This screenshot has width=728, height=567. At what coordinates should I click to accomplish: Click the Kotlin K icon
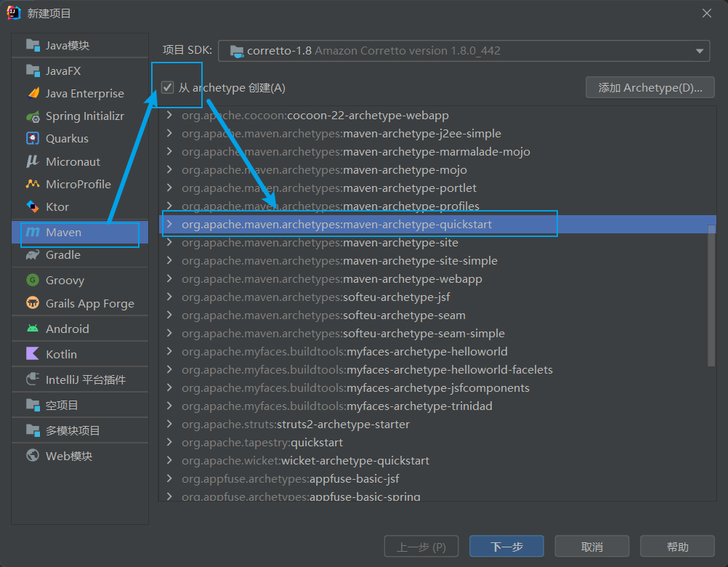(33, 354)
